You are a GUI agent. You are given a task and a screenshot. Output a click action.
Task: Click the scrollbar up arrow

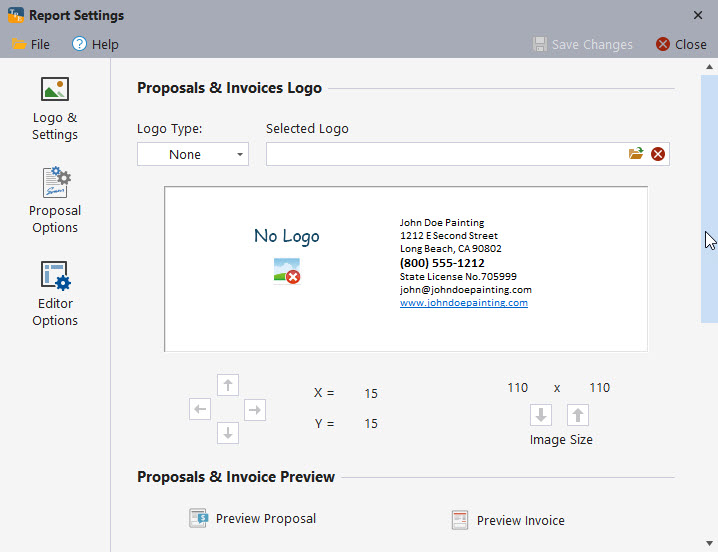(709, 67)
